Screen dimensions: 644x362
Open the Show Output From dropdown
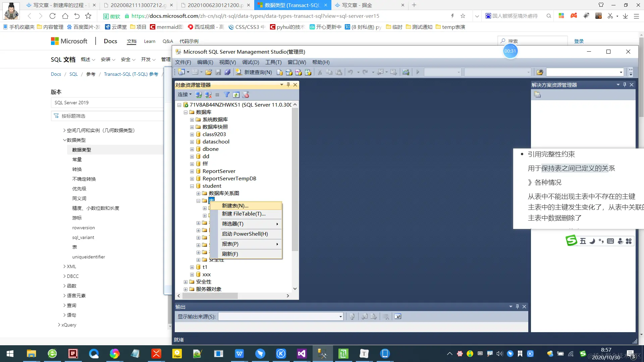point(340,316)
